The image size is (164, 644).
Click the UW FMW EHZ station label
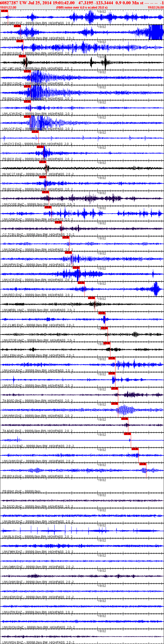(x=38, y=552)
